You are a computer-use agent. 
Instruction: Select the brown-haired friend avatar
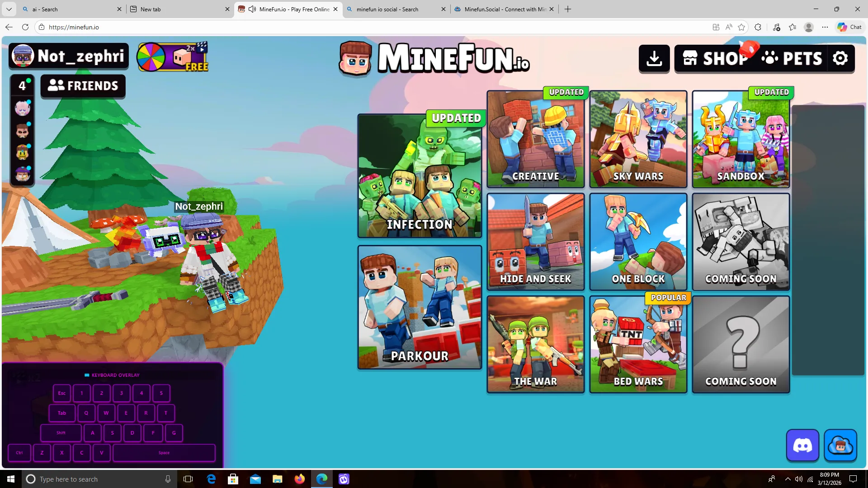pyautogui.click(x=22, y=131)
